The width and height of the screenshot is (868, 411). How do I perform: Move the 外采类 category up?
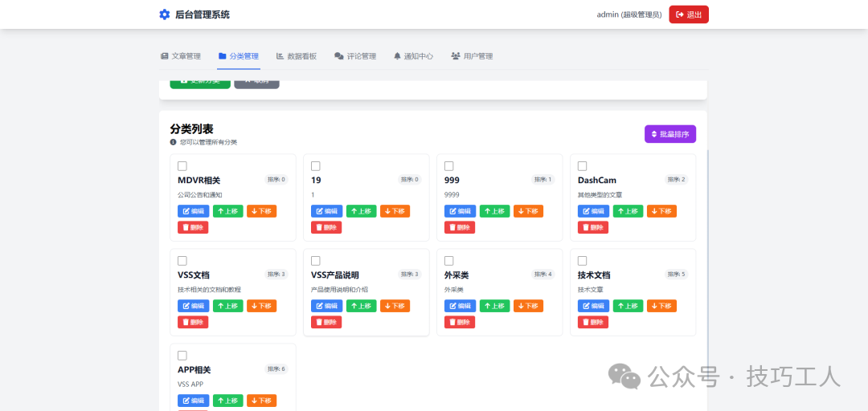pyautogui.click(x=495, y=305)
